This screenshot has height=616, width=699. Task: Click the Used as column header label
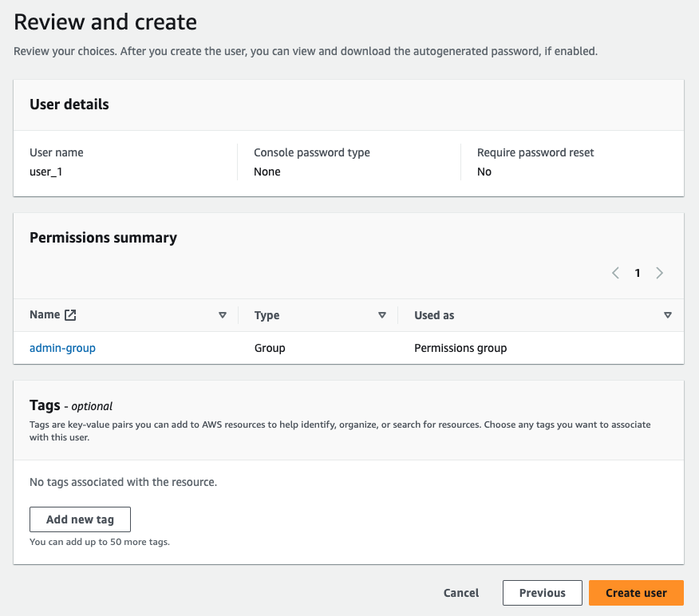point(434,315)
